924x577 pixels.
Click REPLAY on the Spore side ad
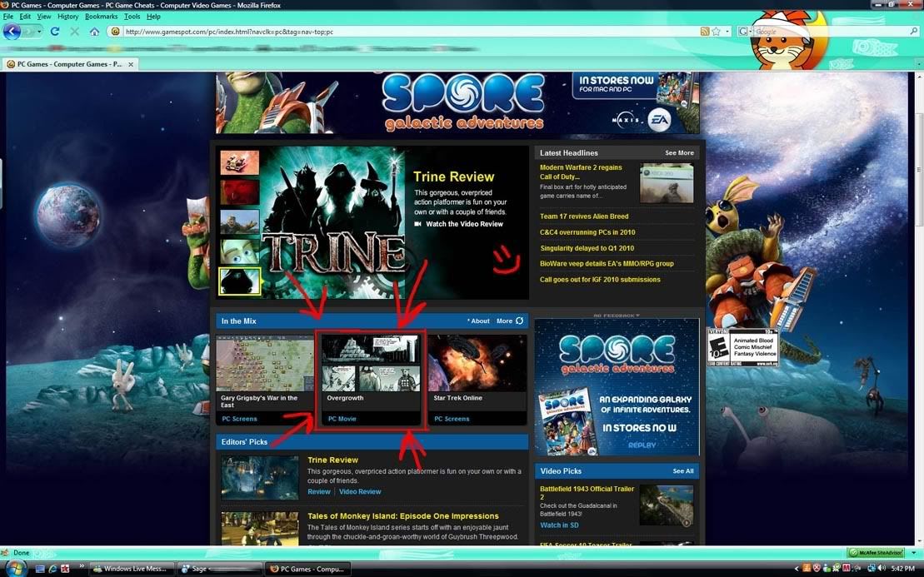pos(642,445)
